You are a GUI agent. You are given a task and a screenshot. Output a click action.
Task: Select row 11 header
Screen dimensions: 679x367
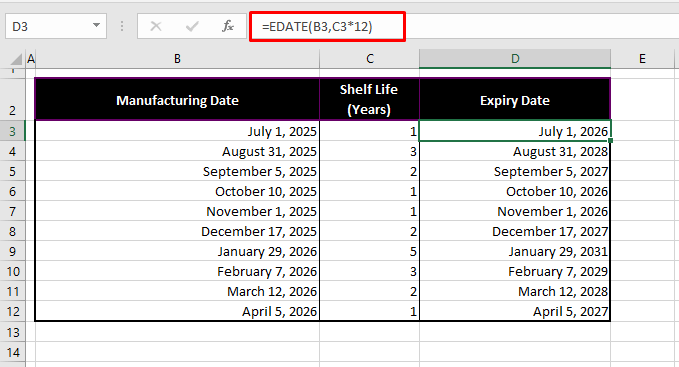click(x=13, y=291)
